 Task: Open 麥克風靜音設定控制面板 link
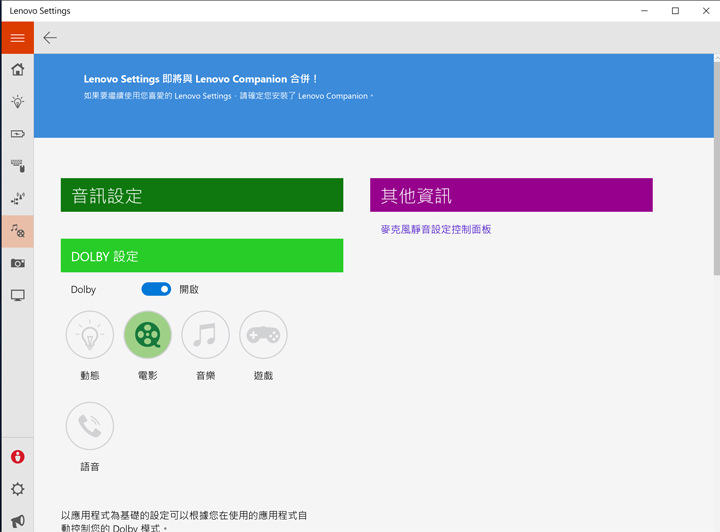point(436,229)
